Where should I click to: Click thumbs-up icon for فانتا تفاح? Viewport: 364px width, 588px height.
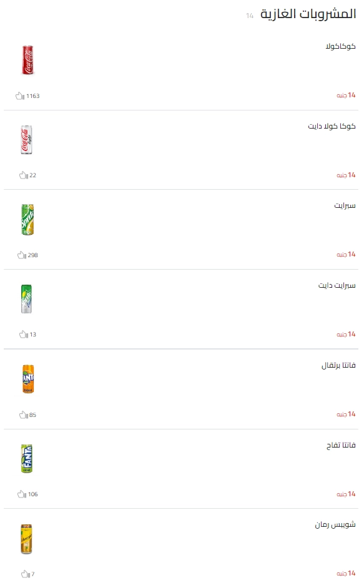point(21,494)
